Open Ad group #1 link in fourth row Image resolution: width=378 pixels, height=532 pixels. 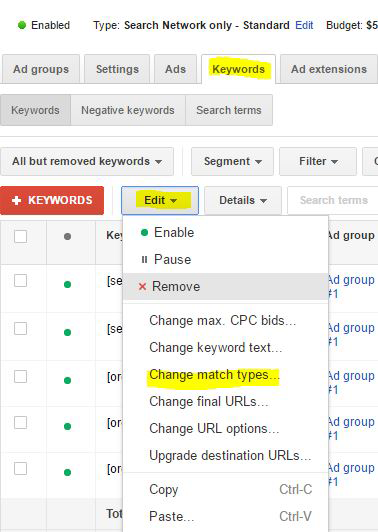[352, 429]
